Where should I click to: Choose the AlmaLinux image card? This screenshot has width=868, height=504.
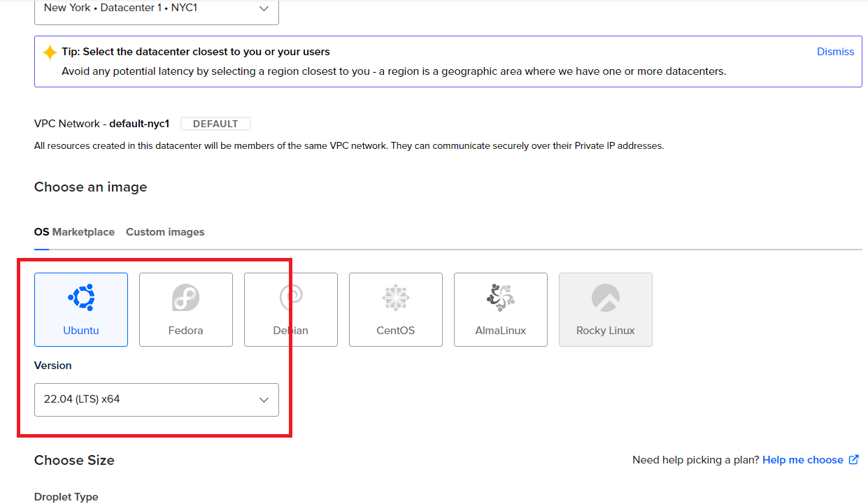tap(501, 310)
